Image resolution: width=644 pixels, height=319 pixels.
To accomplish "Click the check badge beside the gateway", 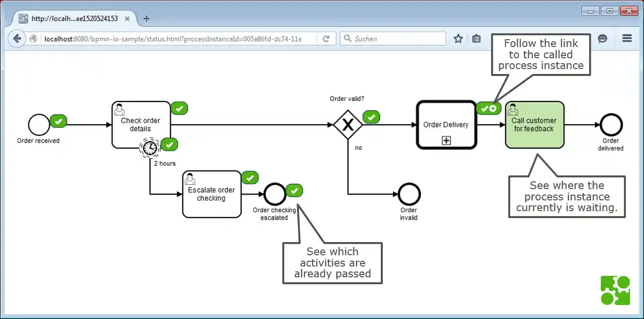I will click(371, 117).
